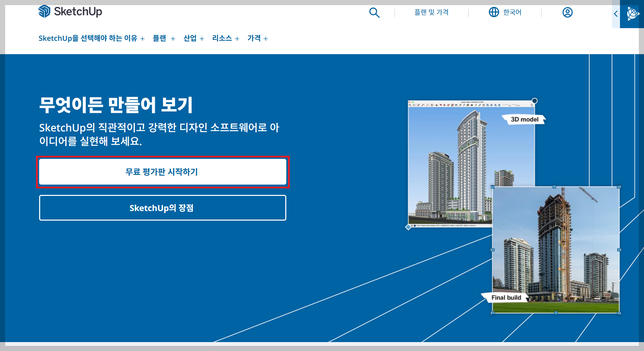
Task: Click the plus next to 산업
Action: pos(202,39)
